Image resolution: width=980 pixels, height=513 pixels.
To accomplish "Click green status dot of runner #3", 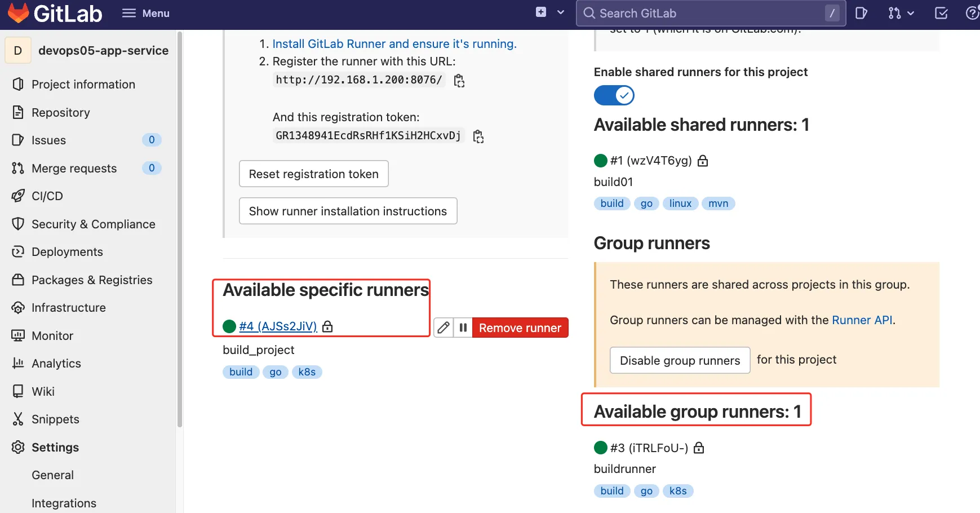I will [601, 448].
